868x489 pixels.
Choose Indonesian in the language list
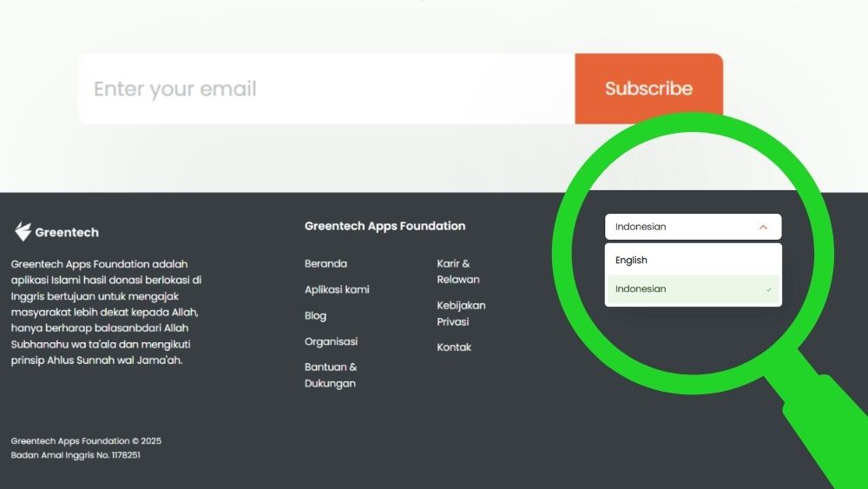coord(641,289)
